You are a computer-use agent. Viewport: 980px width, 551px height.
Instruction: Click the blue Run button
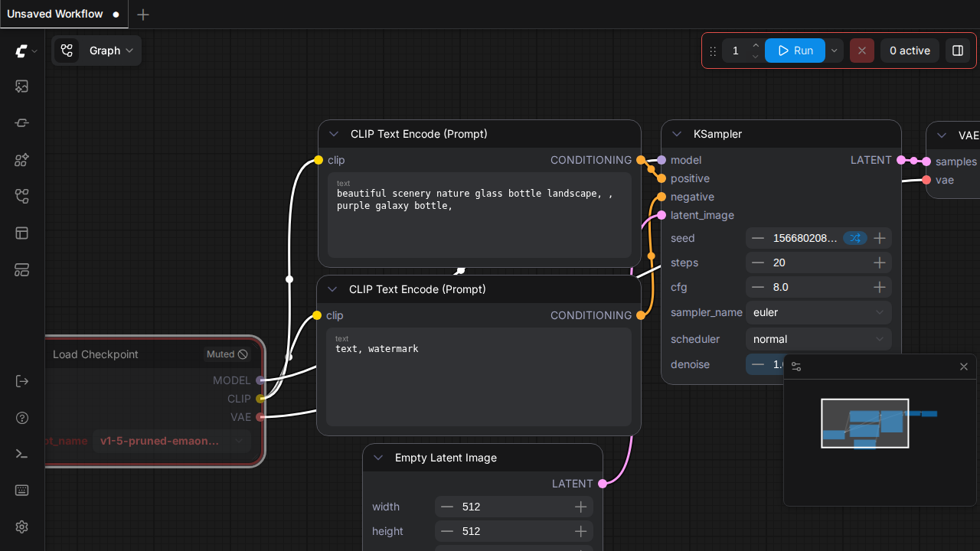click(x=795, y=51)
